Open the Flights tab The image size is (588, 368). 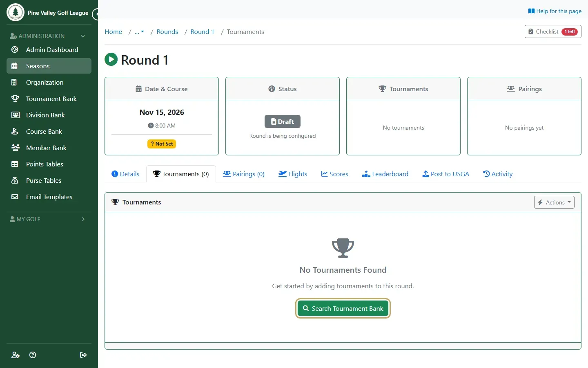293,174
